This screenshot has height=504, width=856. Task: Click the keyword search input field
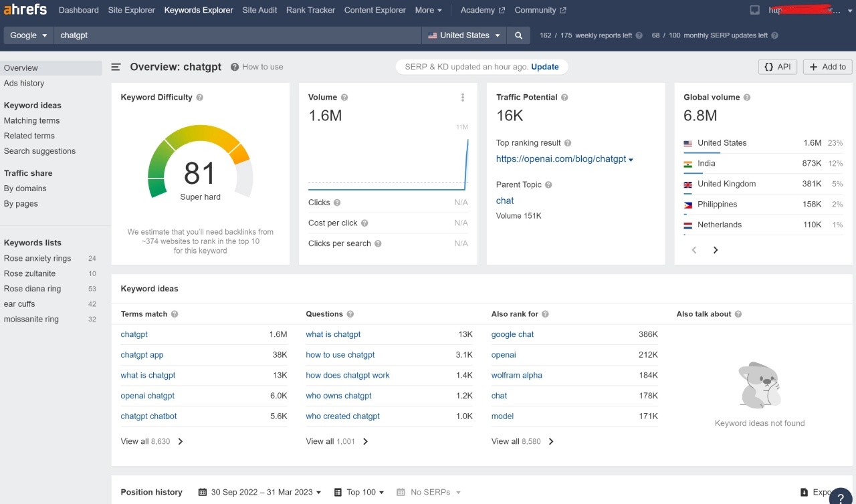[x=237, y=35]
